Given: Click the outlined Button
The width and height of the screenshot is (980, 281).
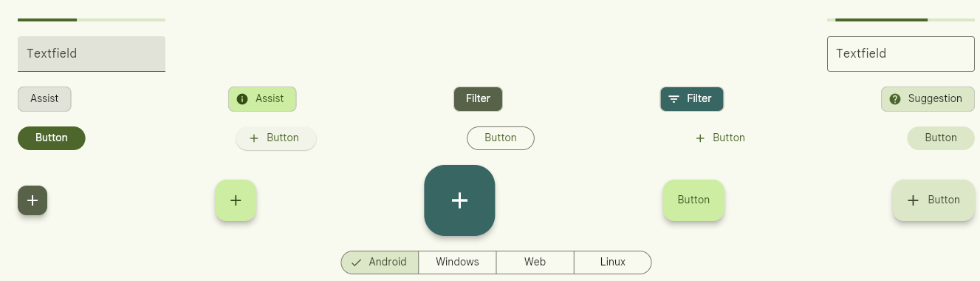Looking at the screenshot, I should pos(500,138).
